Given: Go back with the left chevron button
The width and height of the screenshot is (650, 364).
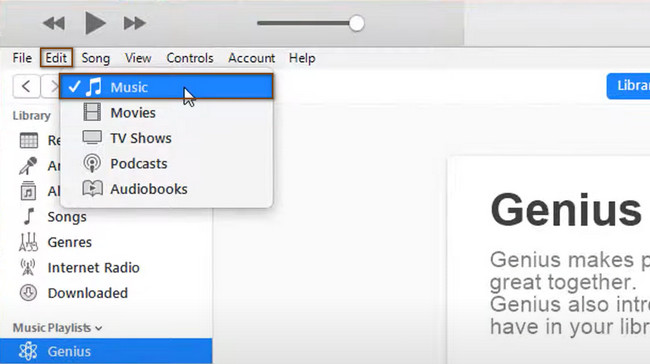Looking at the screenshot, I should [x=27, y=87].
